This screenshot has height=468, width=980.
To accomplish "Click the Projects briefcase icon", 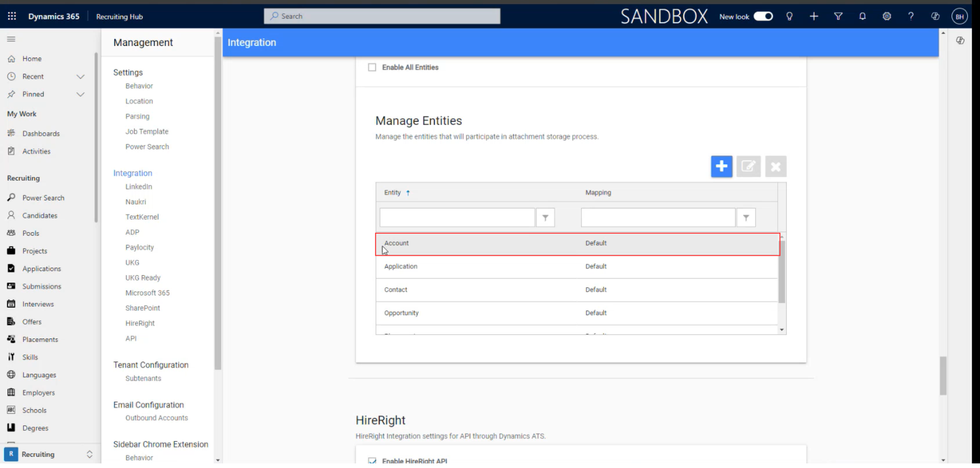I will coord(11,251).
